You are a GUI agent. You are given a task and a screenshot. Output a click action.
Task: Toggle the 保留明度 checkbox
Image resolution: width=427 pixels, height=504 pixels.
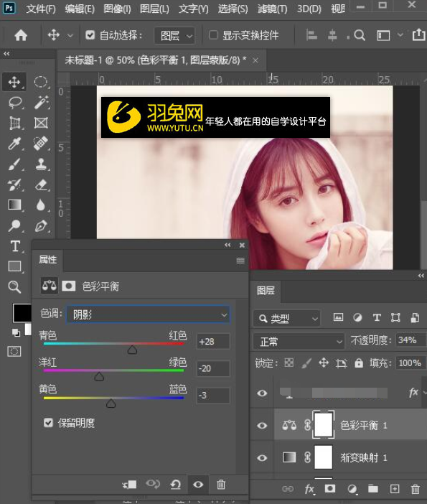[x=48, y=423]
